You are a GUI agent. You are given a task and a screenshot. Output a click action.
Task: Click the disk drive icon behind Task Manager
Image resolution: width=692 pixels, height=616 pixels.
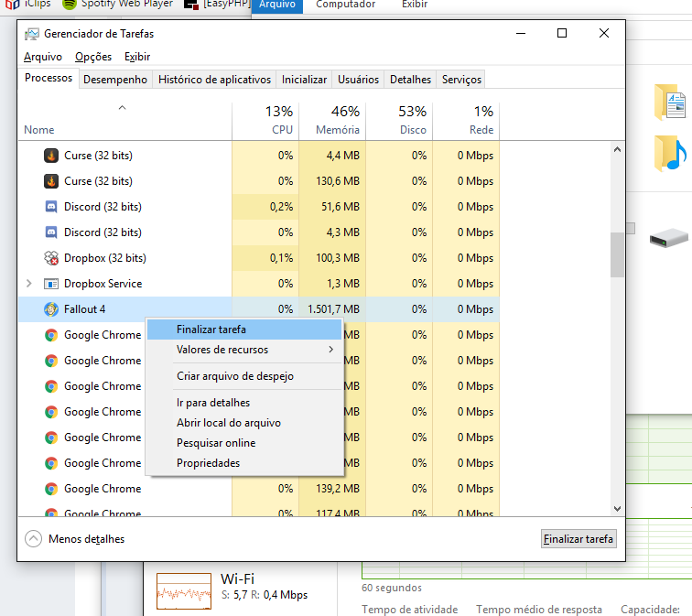[x=668, y=238]
